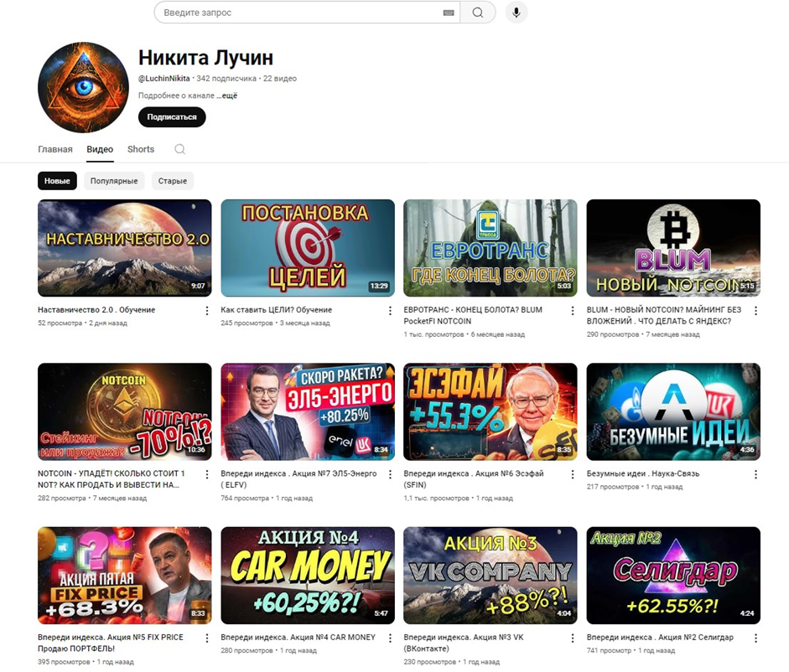Sort videos by Старые
The image size is (789, 672).
click(x=173, y=181)
